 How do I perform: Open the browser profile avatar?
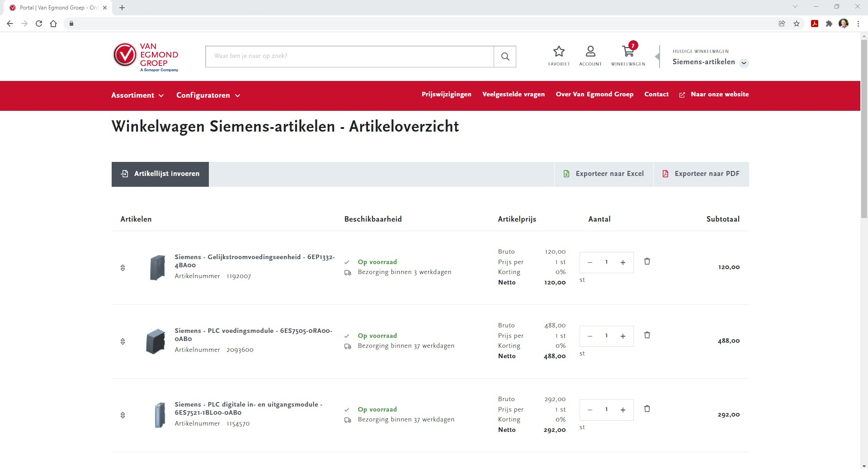tap(844, 24)
